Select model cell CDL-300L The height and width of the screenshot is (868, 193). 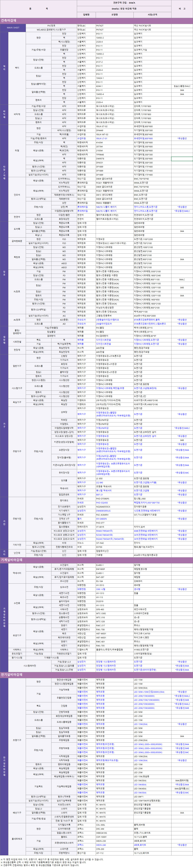point(114,825)
